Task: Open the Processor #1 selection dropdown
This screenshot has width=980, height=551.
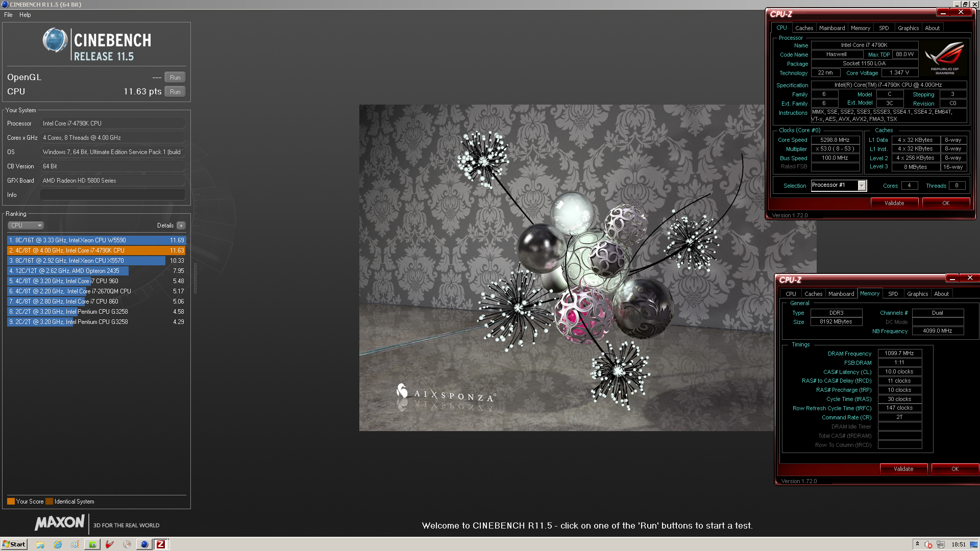Action: 862,186
